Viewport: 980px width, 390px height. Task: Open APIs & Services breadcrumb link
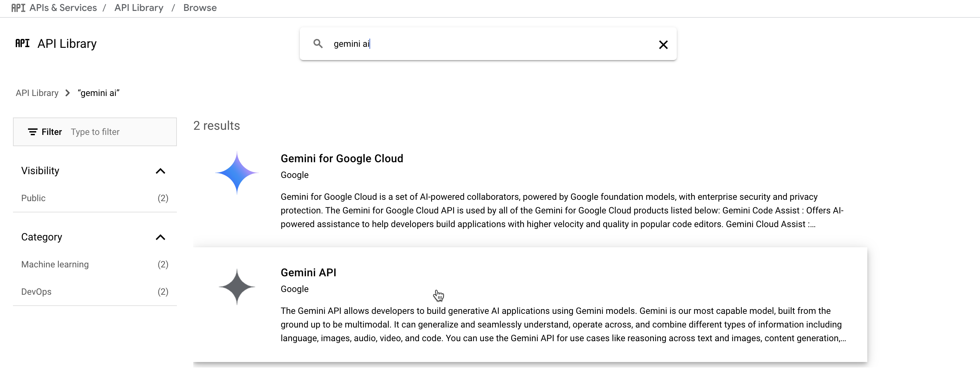[63, 8]
